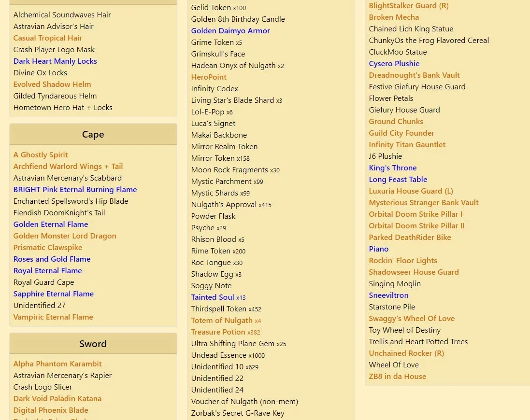
Task: Click Ultra Shifting Plane Gem x25
Action: pyautogui.click(x=239, y=344)
